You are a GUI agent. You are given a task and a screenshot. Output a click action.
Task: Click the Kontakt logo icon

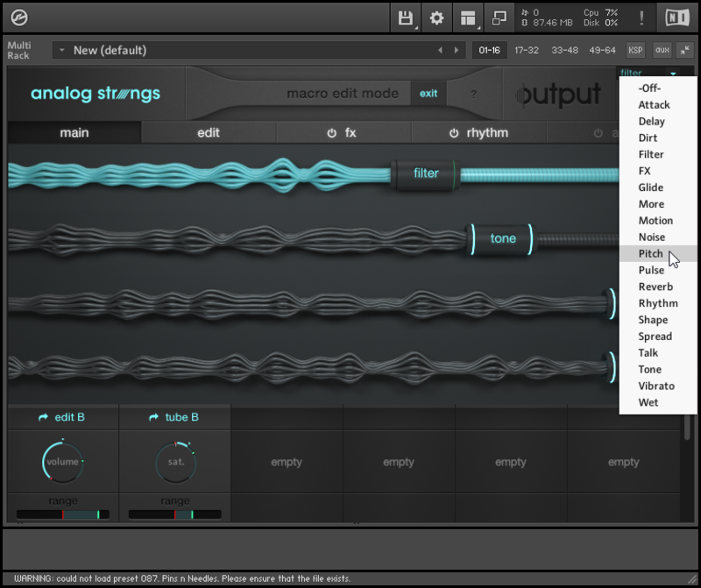(x=19, y=18)
